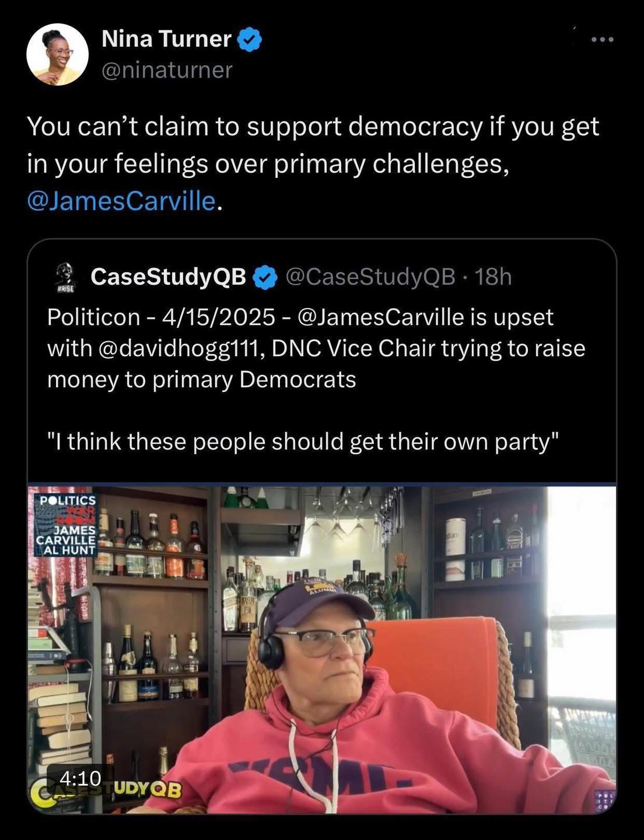Click Nina Turner's display name
Screen dimensions: 644x840
[165, 40]
